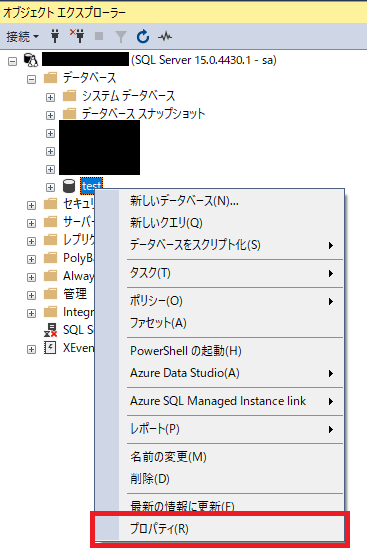Image resolution: width=367 pixels, height=555 pixels.
Task: Select the データベース tree label
Action: 90,78
